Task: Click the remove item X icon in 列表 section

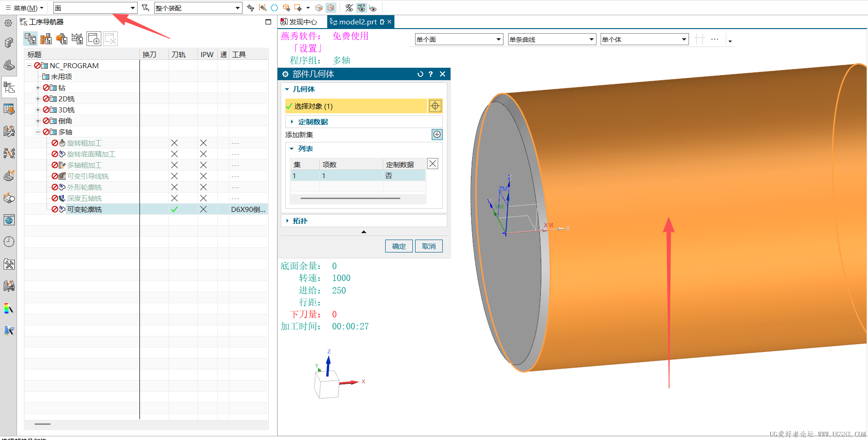Action: (432, 164)
